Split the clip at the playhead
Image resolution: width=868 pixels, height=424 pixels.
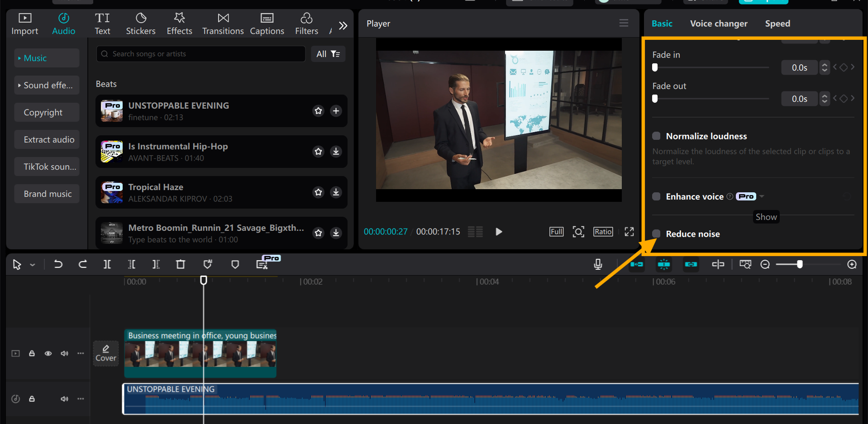coord(107,264)
